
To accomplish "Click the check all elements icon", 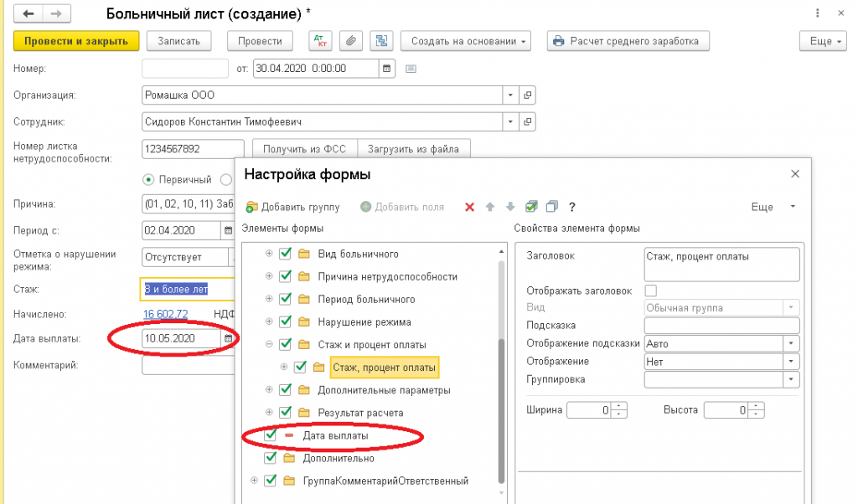I will (530, 207).
